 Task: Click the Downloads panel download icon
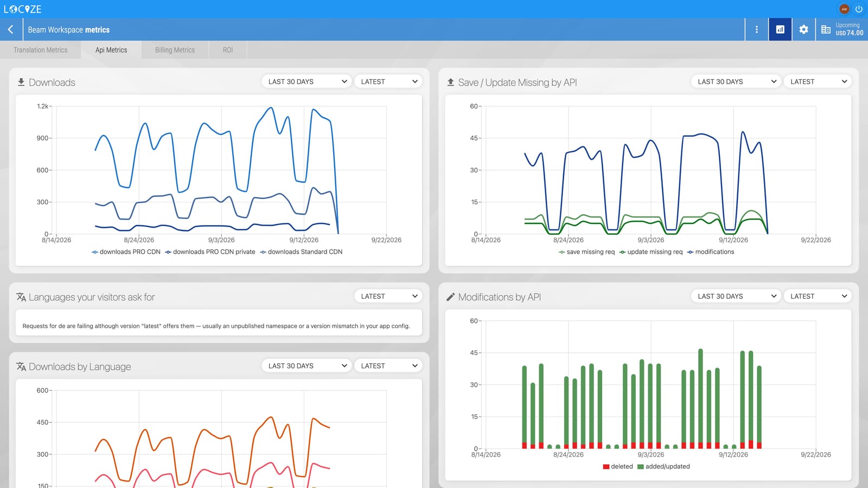coord(21,82)
